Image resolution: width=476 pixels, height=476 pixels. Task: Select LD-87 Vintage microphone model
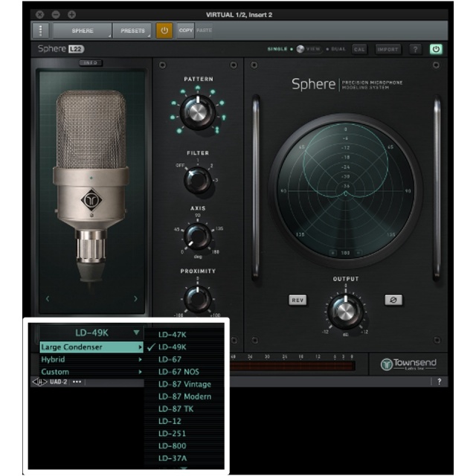coord(184,385)
